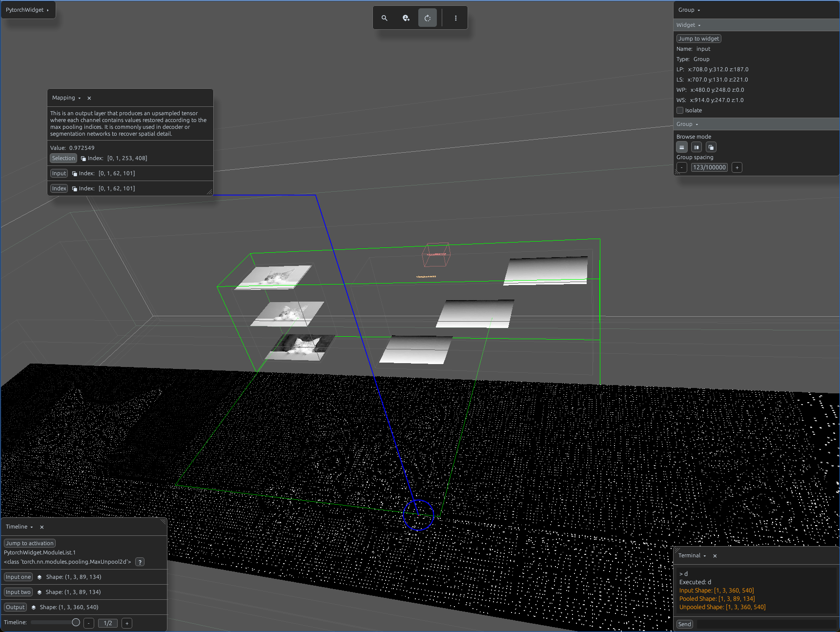The height and width of the screenshot is (632, 840).
Task: Click the group spacing 123/100000 field
Action: pos(710,168)
